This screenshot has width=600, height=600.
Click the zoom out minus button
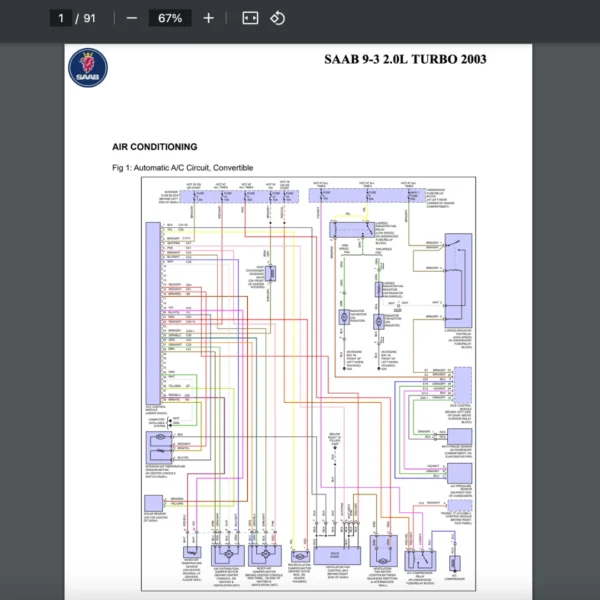pyautogui.click(x=132, y=18)
